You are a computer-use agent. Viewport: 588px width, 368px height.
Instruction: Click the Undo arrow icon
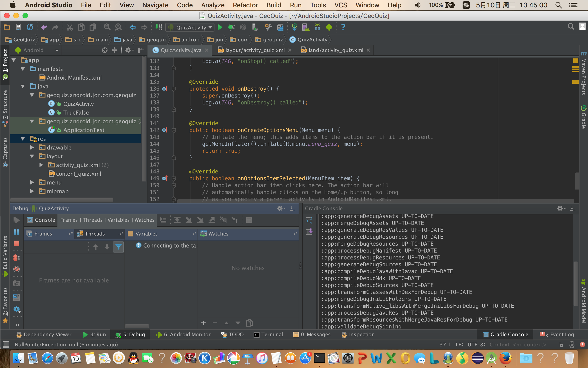click(44, 27)
